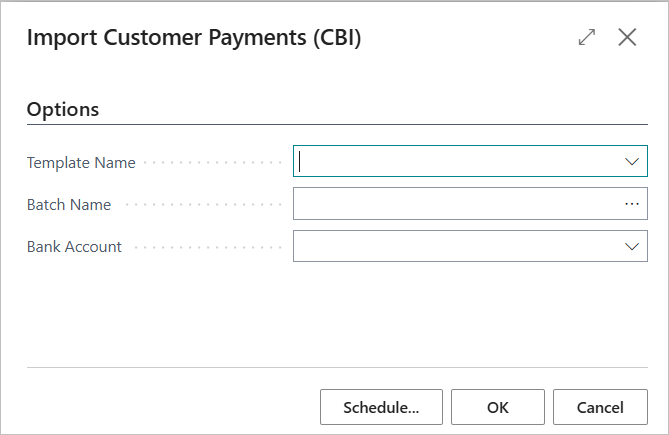The image size is (669, 435).
Task: Open Batch Name lookup via ellipsis icon
Action: [x=631, y=204]
